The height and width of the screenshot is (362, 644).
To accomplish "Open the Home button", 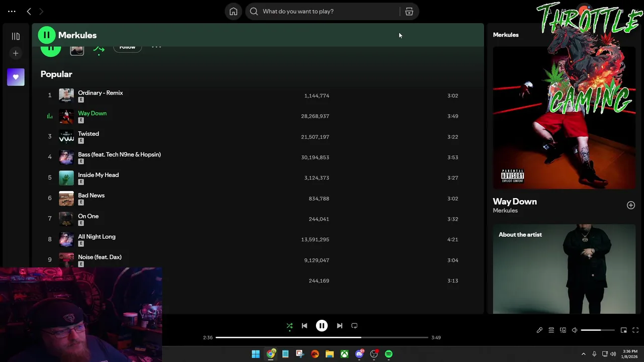I will (233, 11).
